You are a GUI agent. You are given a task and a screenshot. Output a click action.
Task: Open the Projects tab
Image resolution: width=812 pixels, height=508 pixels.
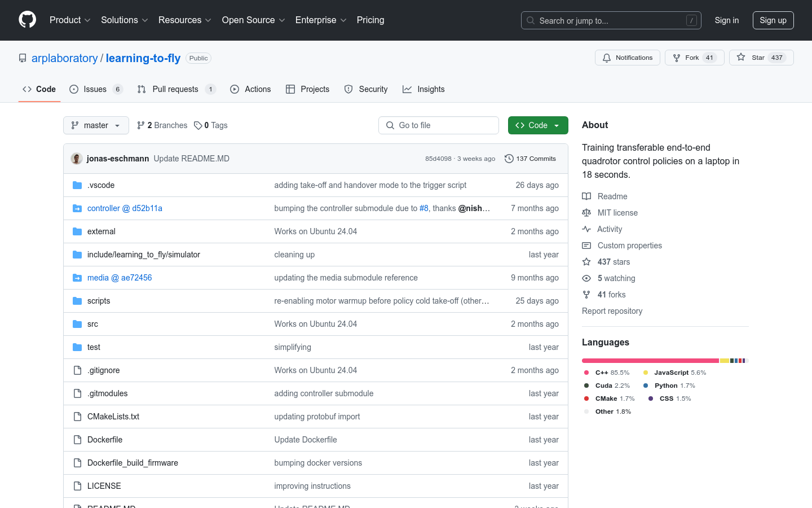pos(307,89)
